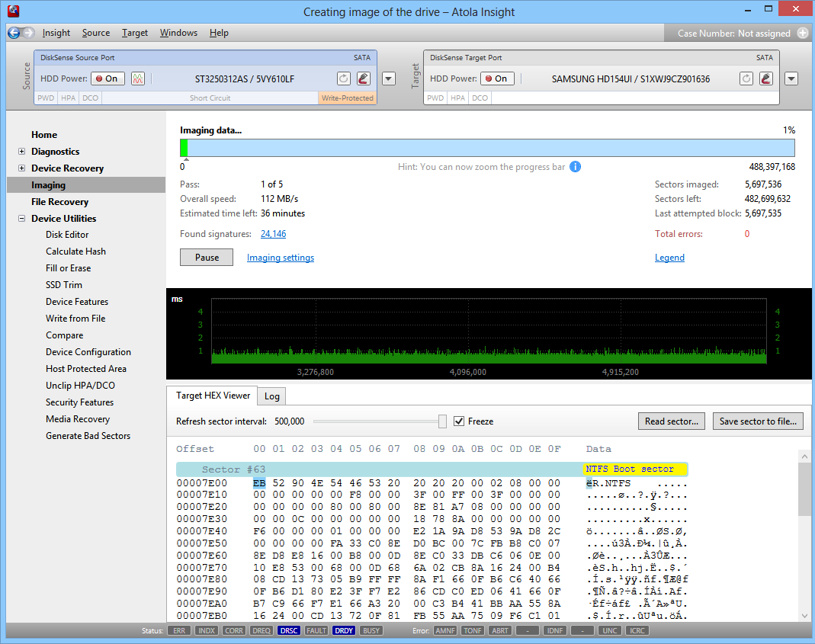Screen dimensions: 815x644
Task: Open the Imaging settings link
Action: [x=280, y=258]
